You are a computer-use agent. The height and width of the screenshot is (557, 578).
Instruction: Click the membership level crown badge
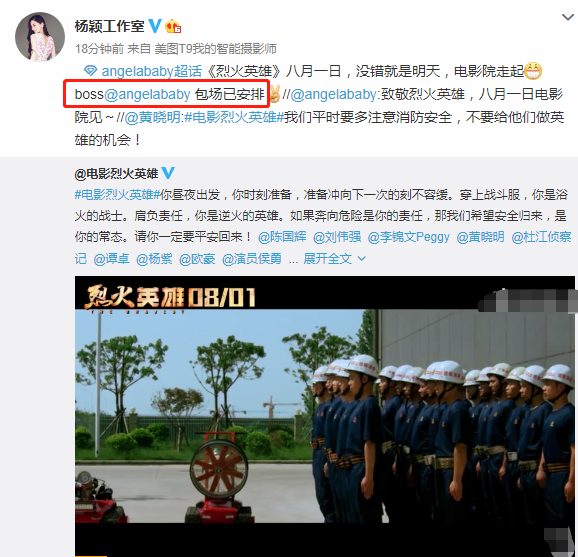coord(173,27)
